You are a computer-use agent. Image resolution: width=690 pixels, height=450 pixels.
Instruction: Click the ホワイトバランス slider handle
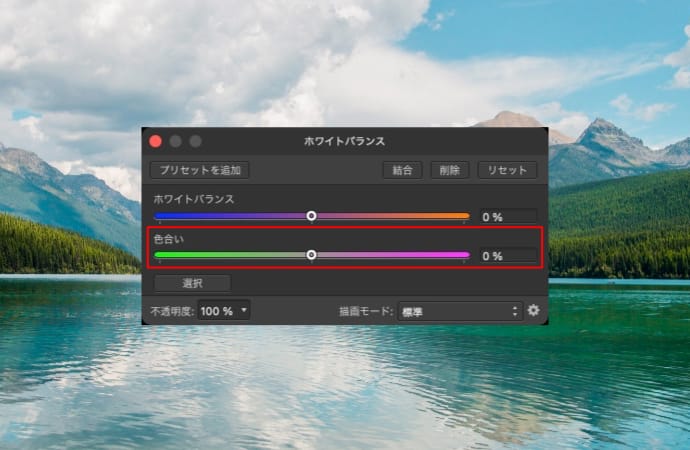312,216
